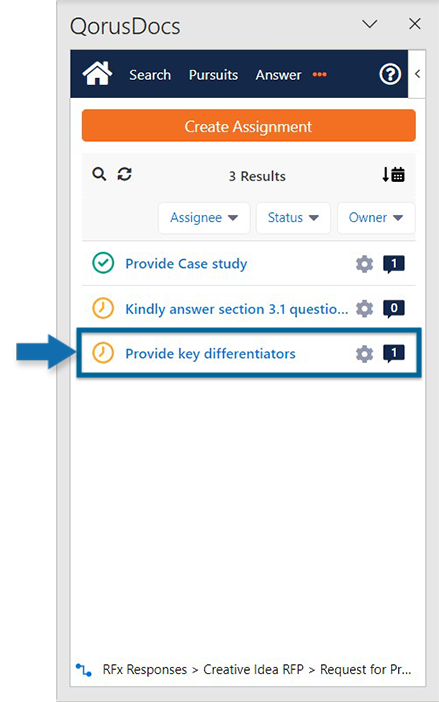Open the Answer tab
Viewport: 439px width, 702px height.
pyautogui.click(x=278, y=75)
